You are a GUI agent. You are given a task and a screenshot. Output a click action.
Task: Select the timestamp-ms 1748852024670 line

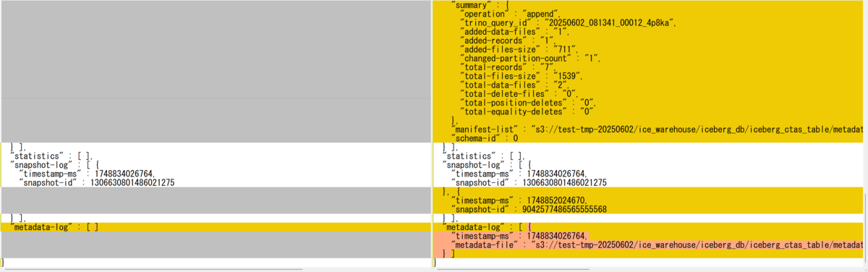(519, 200)
